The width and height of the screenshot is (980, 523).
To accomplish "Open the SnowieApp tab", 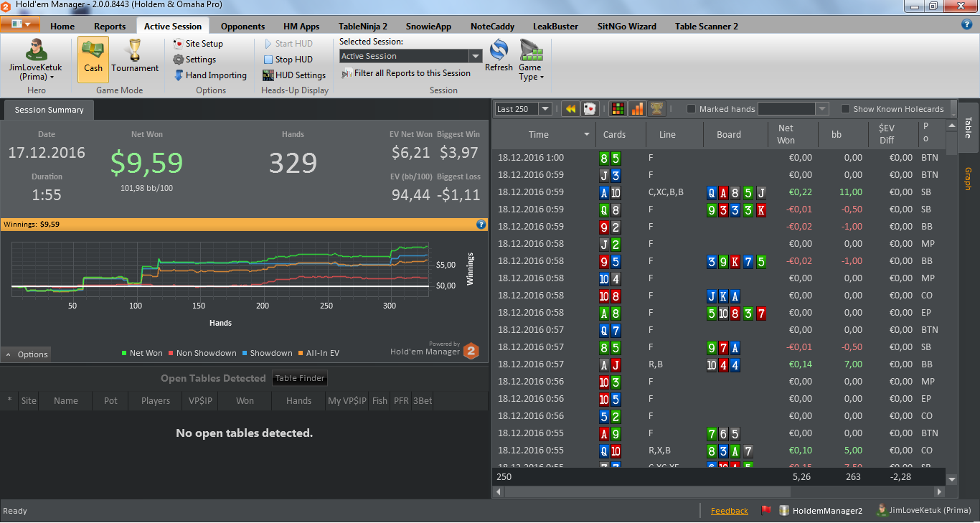I will [x=428, y=27].
